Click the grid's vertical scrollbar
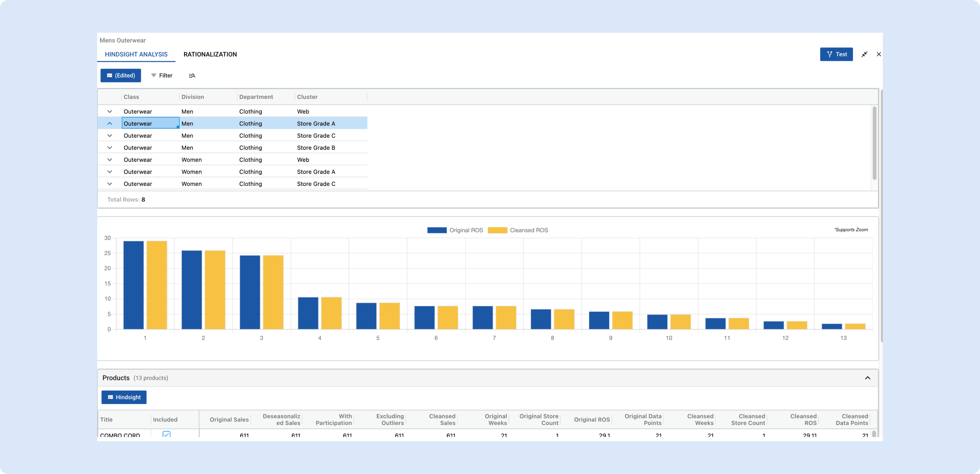Image resolution: width=980 pixels, height=474 pixels. point(874,143)
